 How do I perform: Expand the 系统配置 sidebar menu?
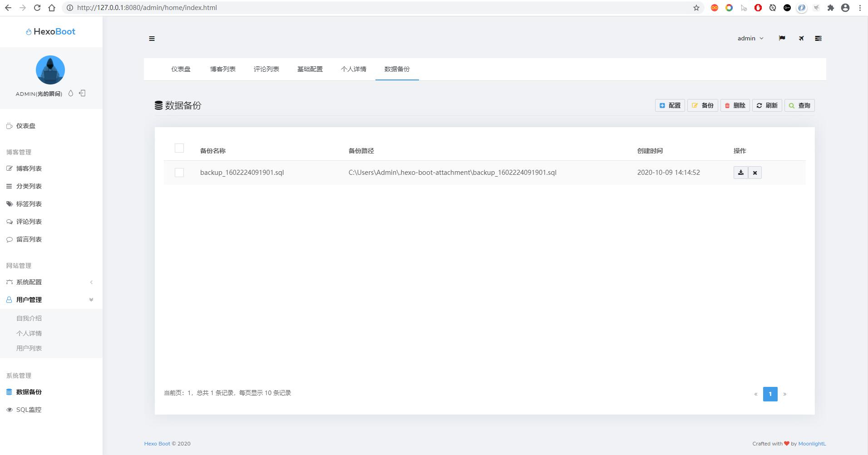(x=51, y=282)
